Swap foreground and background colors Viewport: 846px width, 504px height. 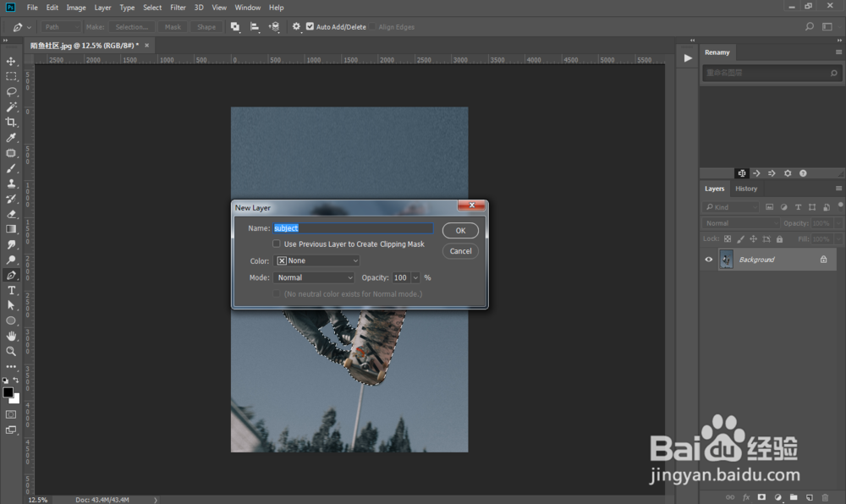coord(16,380)
